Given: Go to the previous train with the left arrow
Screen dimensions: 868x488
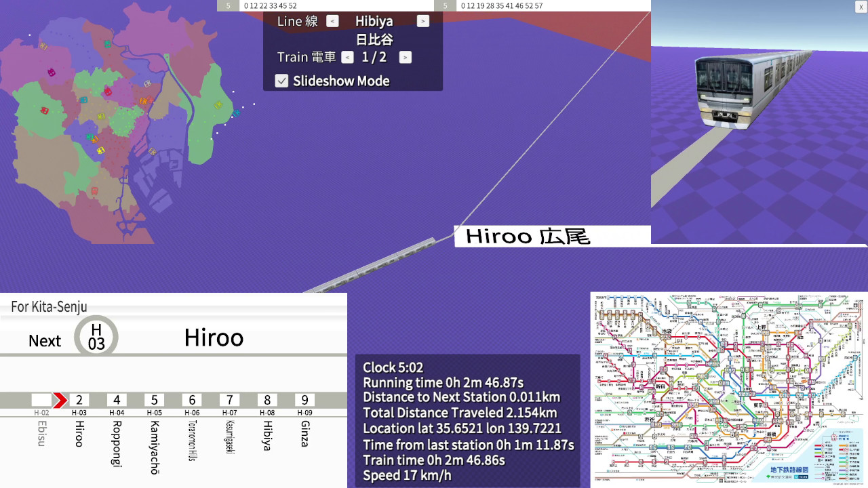Looking at the screenshot, I should [347, 58].
